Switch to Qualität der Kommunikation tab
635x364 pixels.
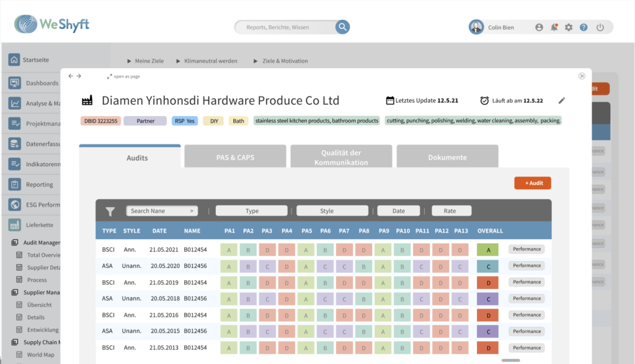[x=342, y=157]
